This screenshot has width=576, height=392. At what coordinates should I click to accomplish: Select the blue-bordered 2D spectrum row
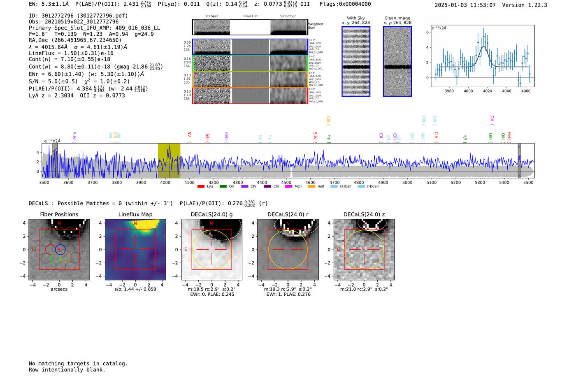[x=250, y=47]
